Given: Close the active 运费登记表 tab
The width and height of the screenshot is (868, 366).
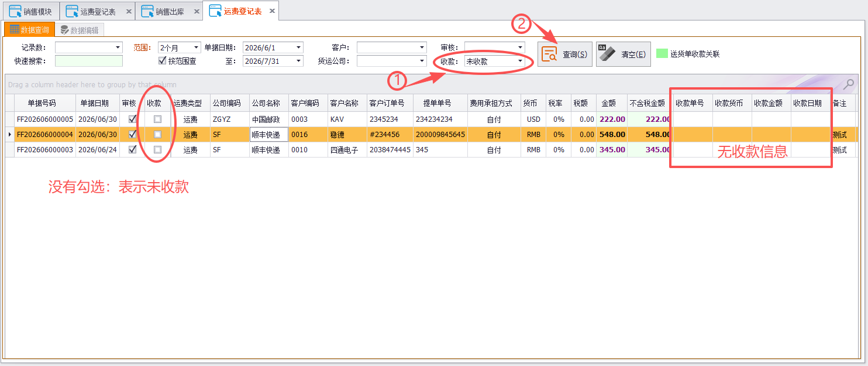Looking at the screenshot, I should tap(272, 11).
